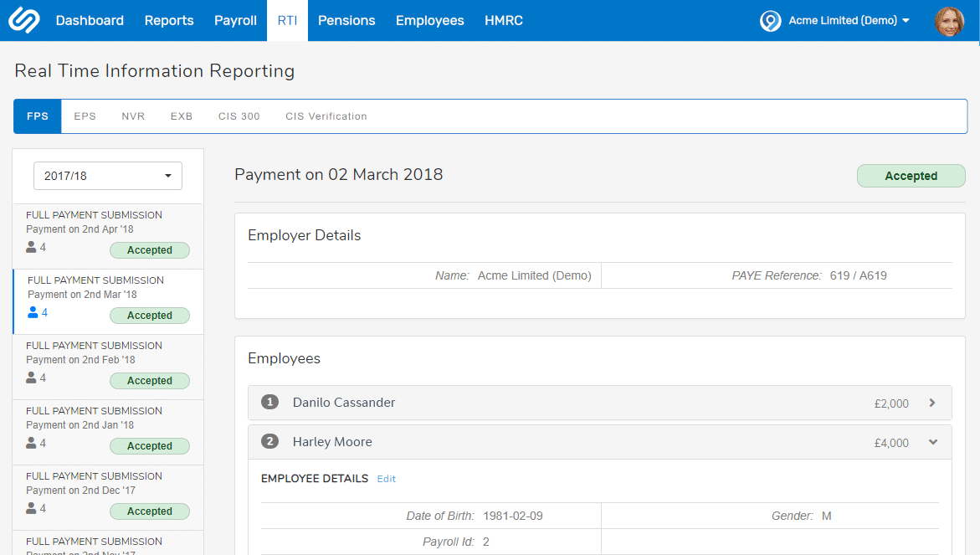The width and height of the screenshot is (980, 555).
Task: Select Payment on 2nd Apr '18 submission
Action: pyautogui.click(x=108, y=236)
